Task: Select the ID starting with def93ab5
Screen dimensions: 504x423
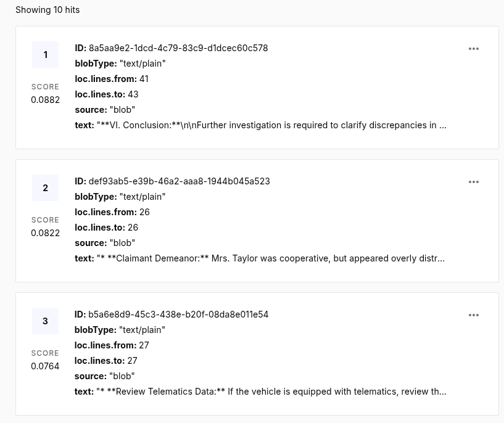Action: click(x=179, y=181)
